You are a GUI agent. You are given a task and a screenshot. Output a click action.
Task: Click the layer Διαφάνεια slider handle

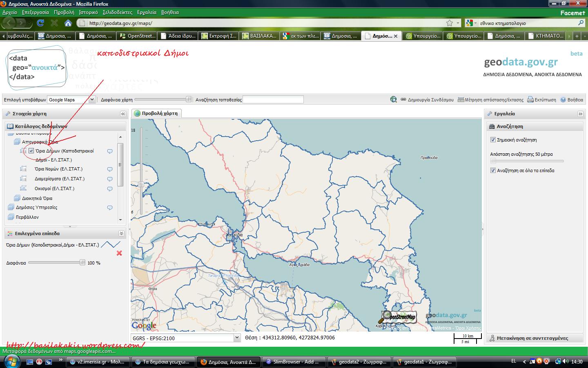pos(82,263)
